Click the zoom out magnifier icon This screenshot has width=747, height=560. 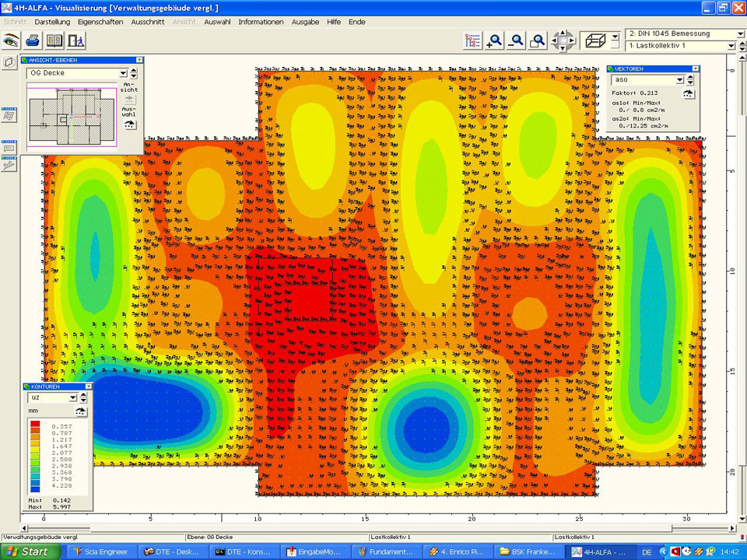[515, 40]
